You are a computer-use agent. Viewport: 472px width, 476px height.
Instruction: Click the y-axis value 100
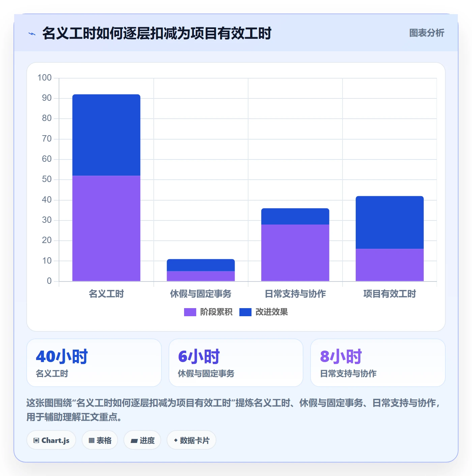pyautogui.click(x=45, y=78)
